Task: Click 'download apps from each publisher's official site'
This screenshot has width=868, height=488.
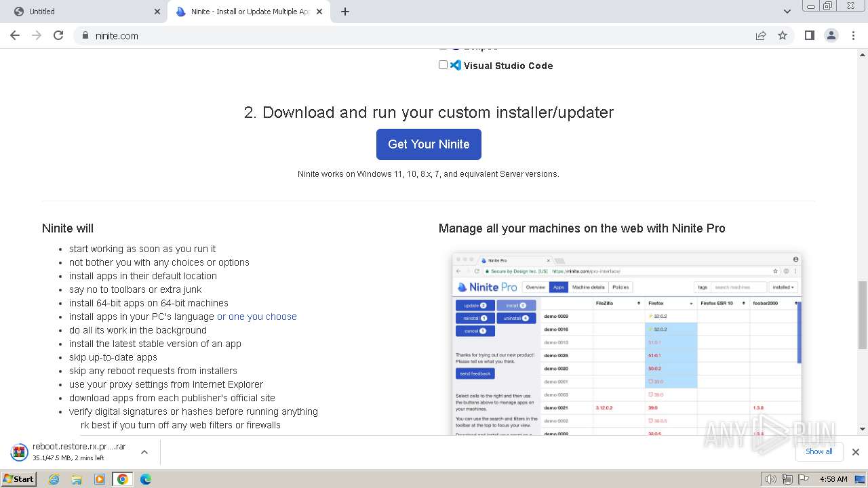Action: (172, 398)
